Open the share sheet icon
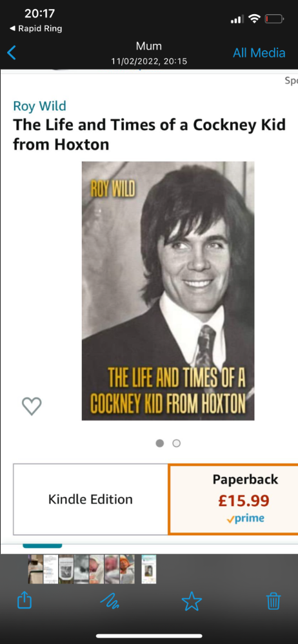 [x=25, y=601]
